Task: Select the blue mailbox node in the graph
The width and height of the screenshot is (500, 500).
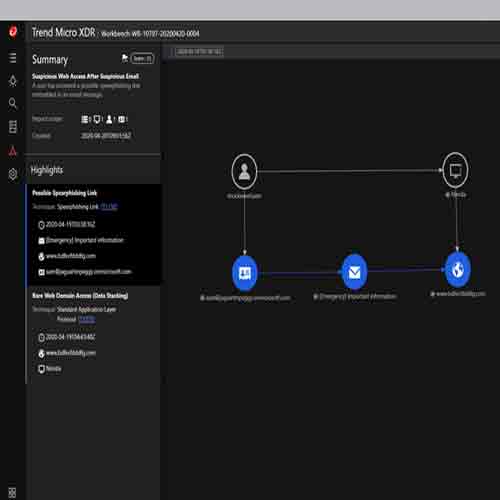Action: (245, 273)
